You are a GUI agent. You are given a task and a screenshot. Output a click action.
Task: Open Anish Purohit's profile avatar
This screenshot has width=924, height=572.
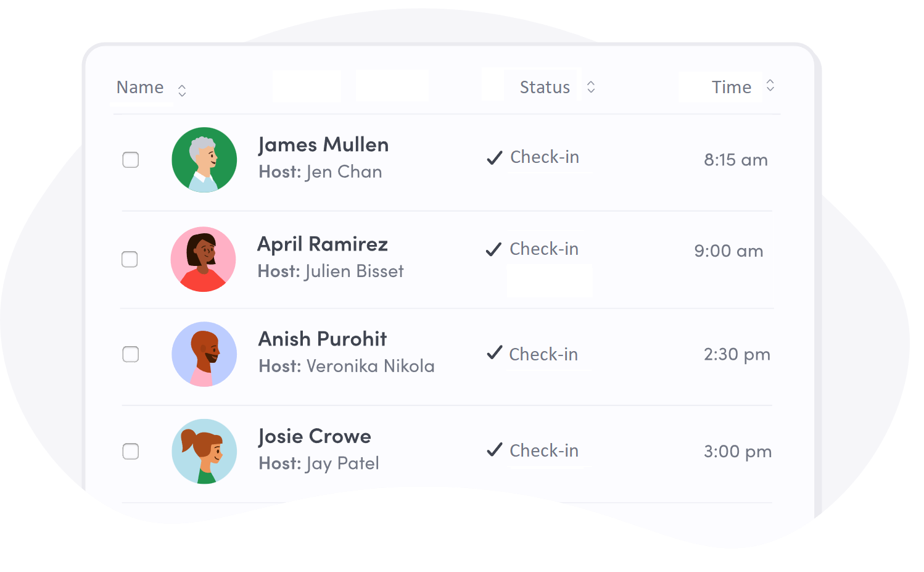pos(204,354)
